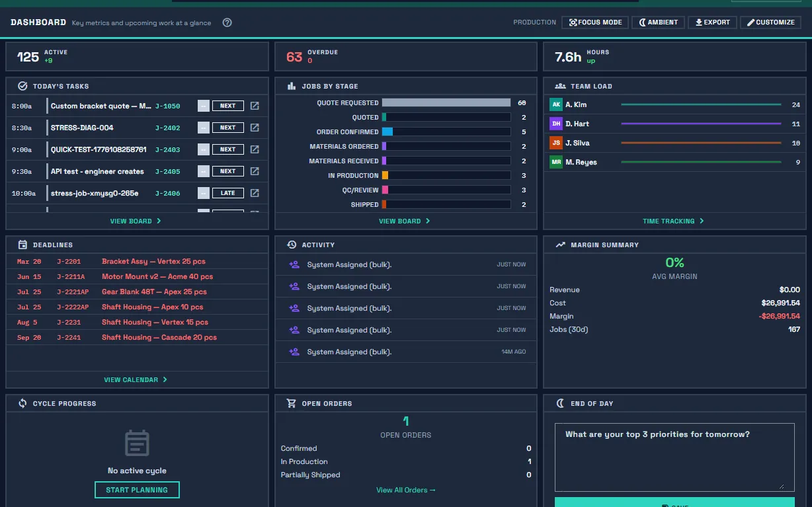812x507 pixels.
Task: Open the help icon beside the Dashboard subtitle
Action: [227, 22]
